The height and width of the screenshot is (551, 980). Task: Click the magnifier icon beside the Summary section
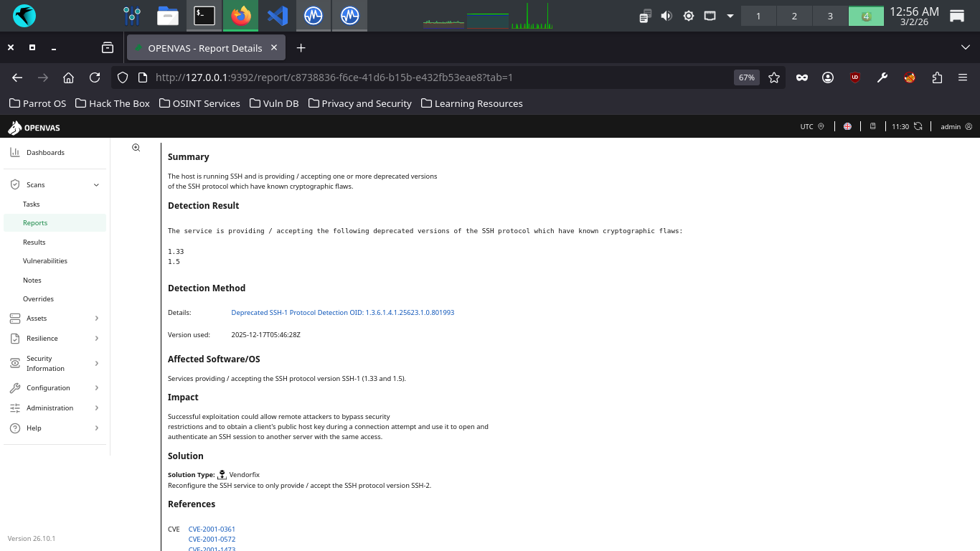[136, 148]
